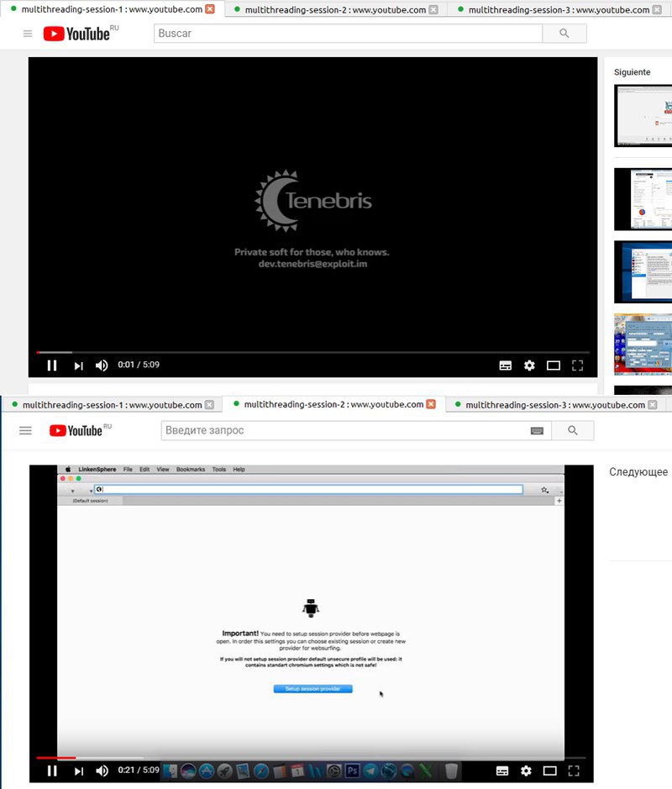
Task: Skip to next video in 0:01 player
Action: tap(78, 366)
